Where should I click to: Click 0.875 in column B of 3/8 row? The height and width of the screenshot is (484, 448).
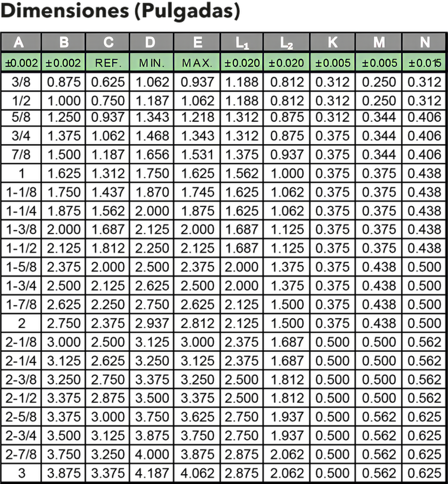[x=64, y=82]
